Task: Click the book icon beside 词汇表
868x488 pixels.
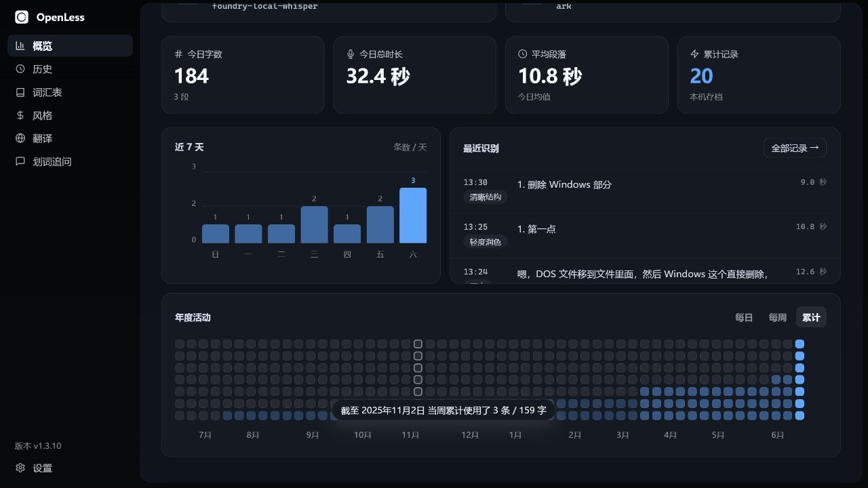Action: [x=20, y=92]
